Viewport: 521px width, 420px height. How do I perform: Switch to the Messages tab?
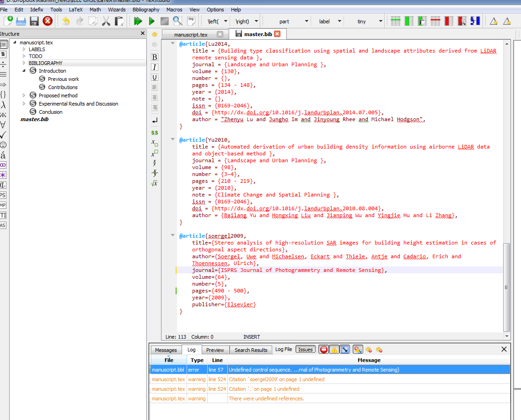pos(166,350)
